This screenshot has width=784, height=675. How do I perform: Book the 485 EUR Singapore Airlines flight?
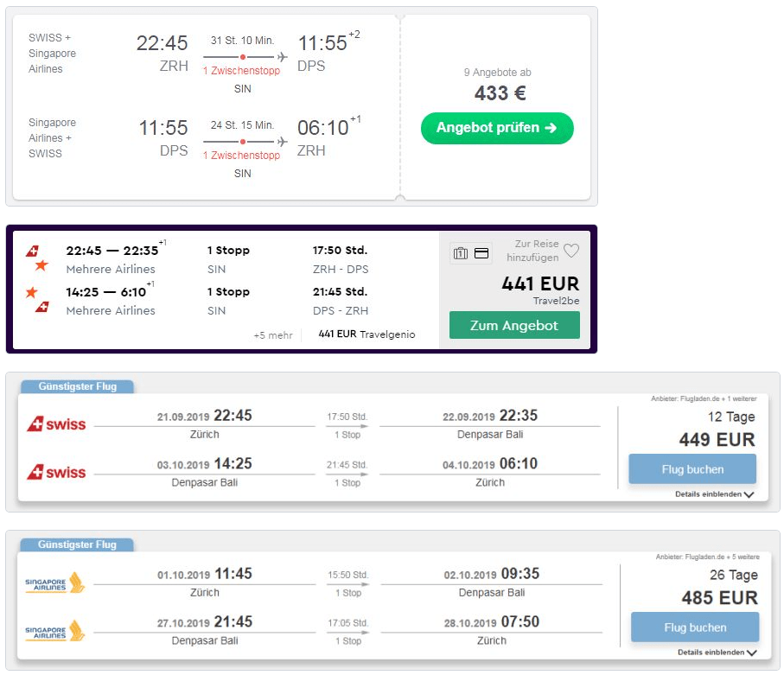694,627
